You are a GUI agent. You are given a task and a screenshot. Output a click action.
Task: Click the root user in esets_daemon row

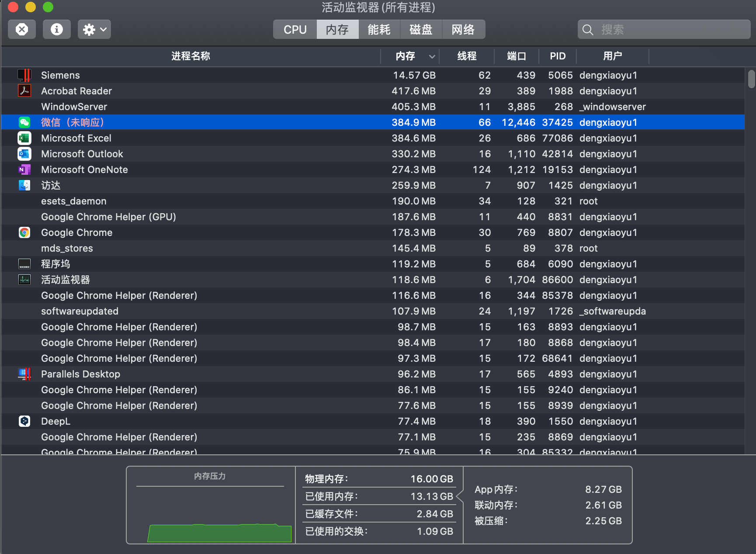(589, 201)
